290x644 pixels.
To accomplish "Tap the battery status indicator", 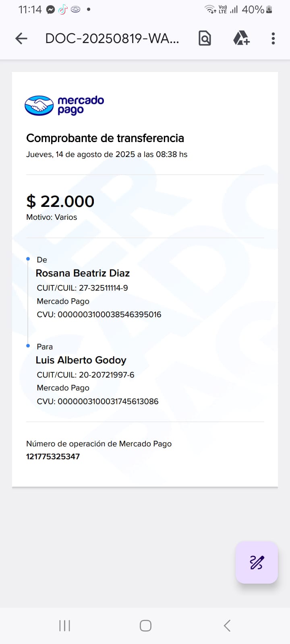I will click(x=269, y=10).
